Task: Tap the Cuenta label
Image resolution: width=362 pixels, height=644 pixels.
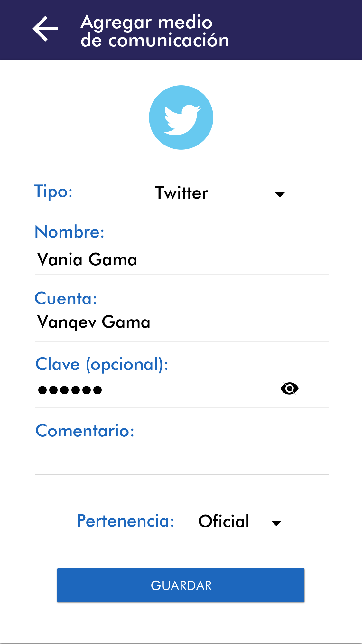Action: (x=66, y=298)
